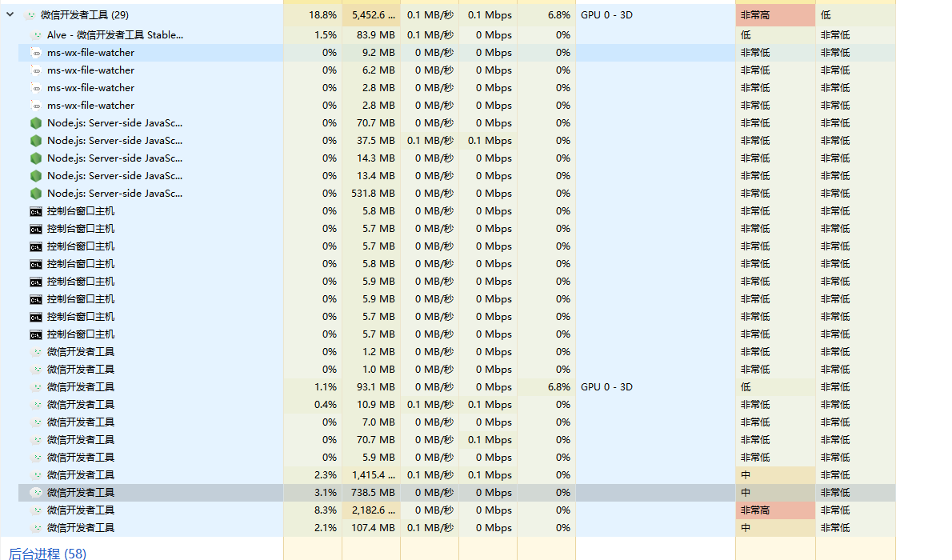Click the 10.9 MB memory cell
Screen dimensions: 952x560
[371, 405]
